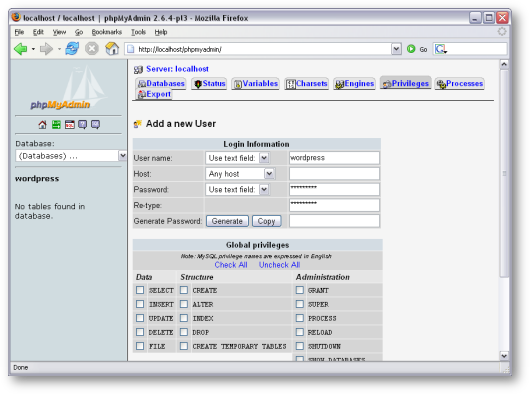Enable the PROCESS administration checkbox
The image size is (530, 394).
pos(300,318)
